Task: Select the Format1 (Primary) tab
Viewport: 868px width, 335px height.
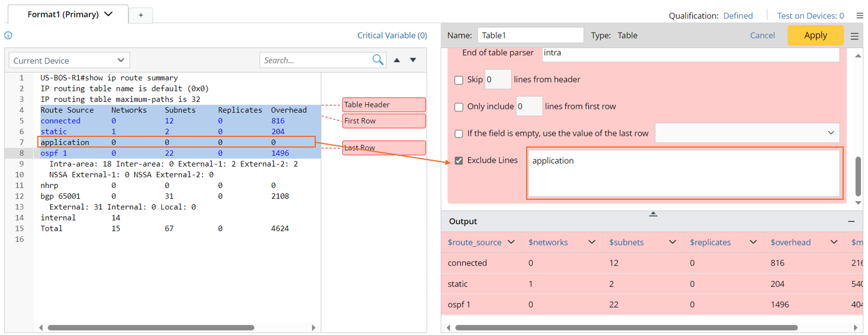Action: tap(70, 14)
